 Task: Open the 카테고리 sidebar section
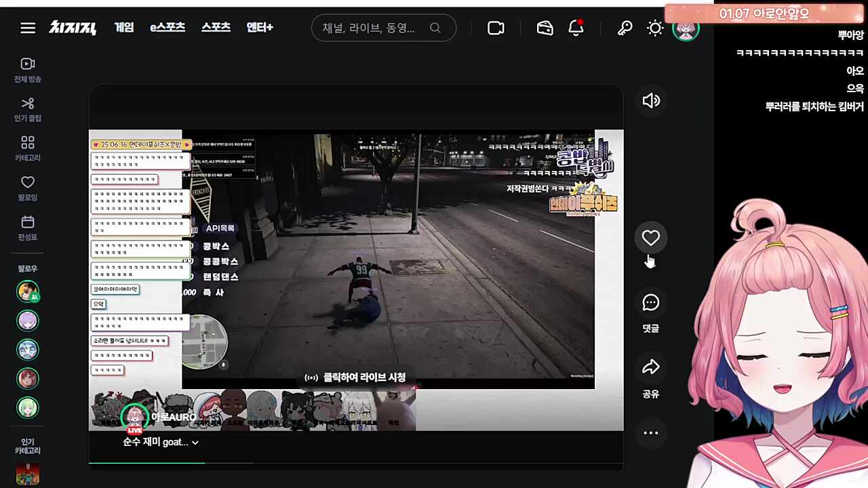click(28, 148)
